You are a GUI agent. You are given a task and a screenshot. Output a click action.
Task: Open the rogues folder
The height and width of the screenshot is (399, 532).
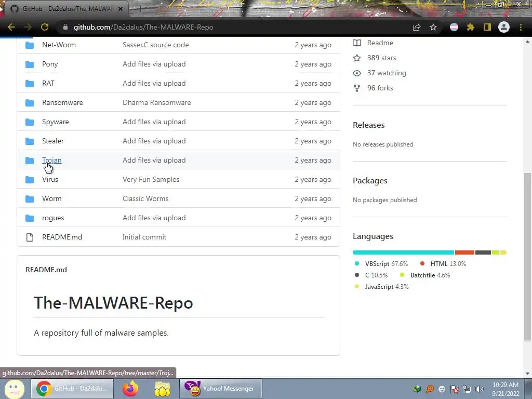pos(53,218)
